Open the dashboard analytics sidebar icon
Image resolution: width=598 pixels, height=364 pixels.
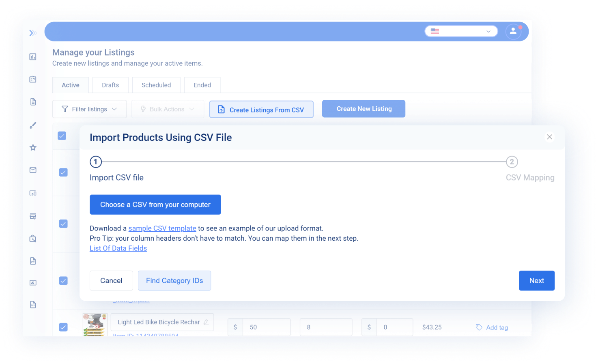[x=33, y=56]
